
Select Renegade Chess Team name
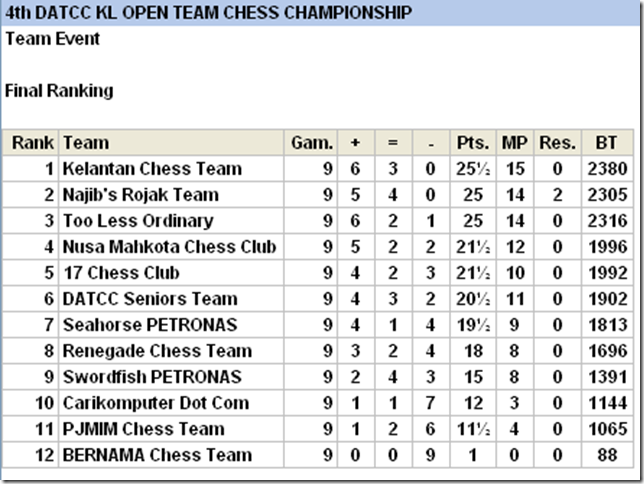[x=157, y=351]
